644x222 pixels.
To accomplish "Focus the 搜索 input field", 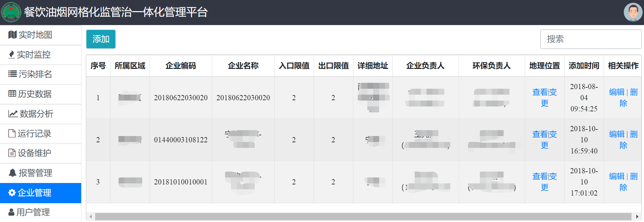I will pos(590,39).
